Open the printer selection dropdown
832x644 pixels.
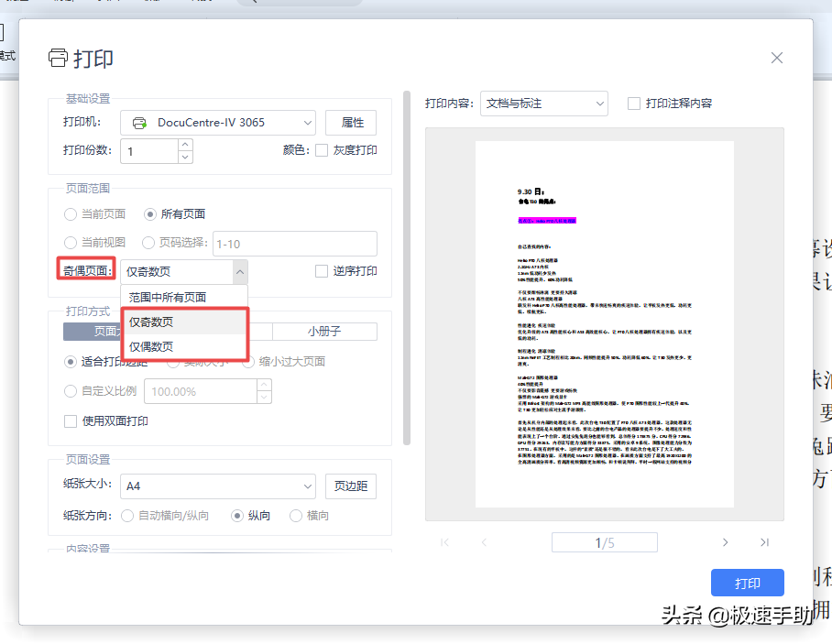click(x=217, y=123)
